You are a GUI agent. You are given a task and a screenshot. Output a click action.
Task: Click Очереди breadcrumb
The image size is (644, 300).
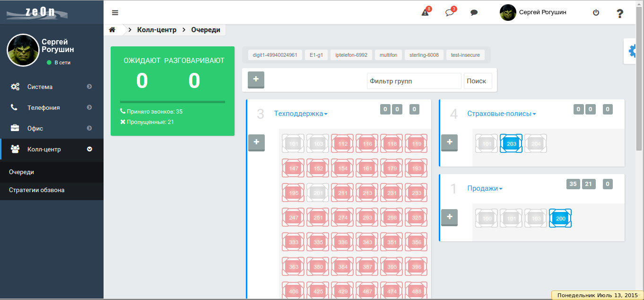[206, 30]
